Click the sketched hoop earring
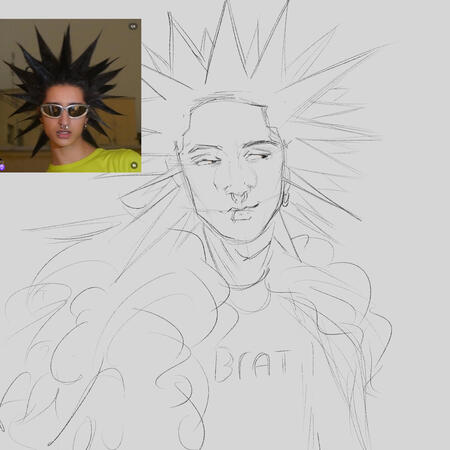Screen dimensions: 450x450 pos(286,200)
